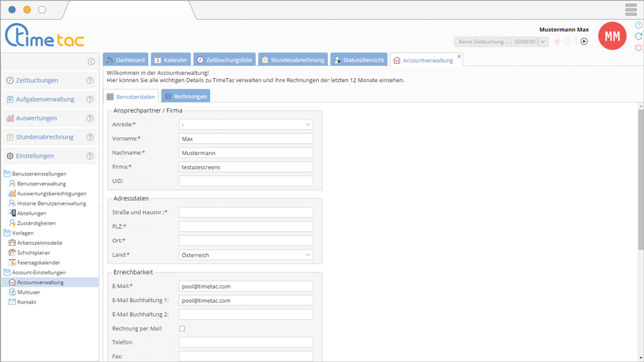
Task: Open the help icon at top right
Action: pyautogui.click(x=638, y=26)
